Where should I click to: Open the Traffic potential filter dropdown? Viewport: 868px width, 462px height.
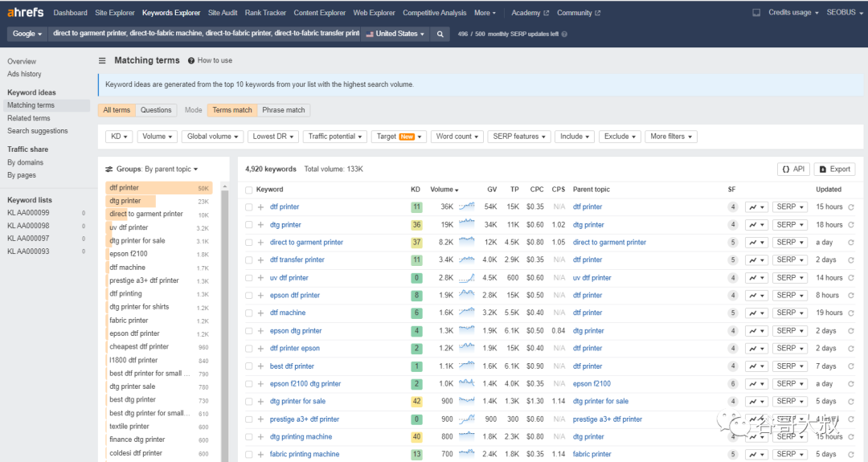[x=335, y=137]
